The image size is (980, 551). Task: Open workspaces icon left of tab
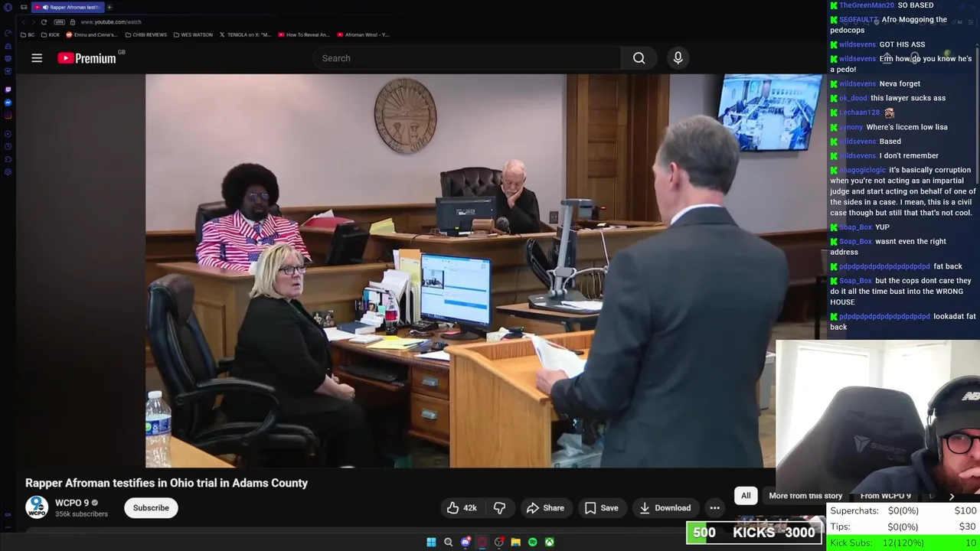(24, 7)
